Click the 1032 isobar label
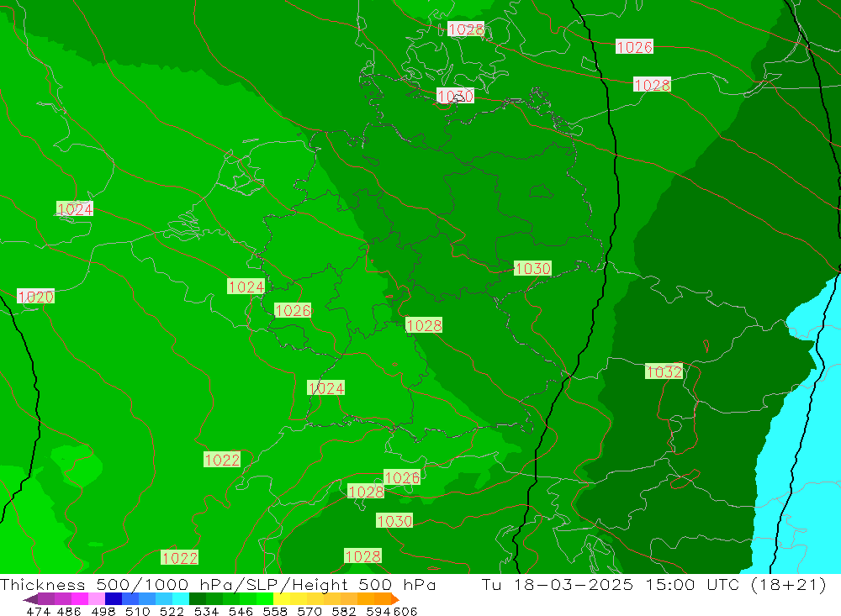This screenshot has width=841, height=616. click(x=664, y=371)
